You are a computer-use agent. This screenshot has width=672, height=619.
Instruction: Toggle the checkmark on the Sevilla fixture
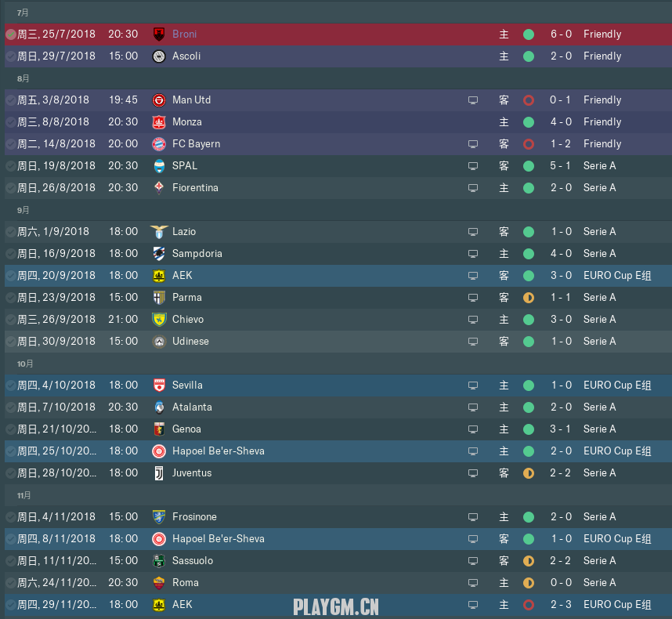coord(11,386)
